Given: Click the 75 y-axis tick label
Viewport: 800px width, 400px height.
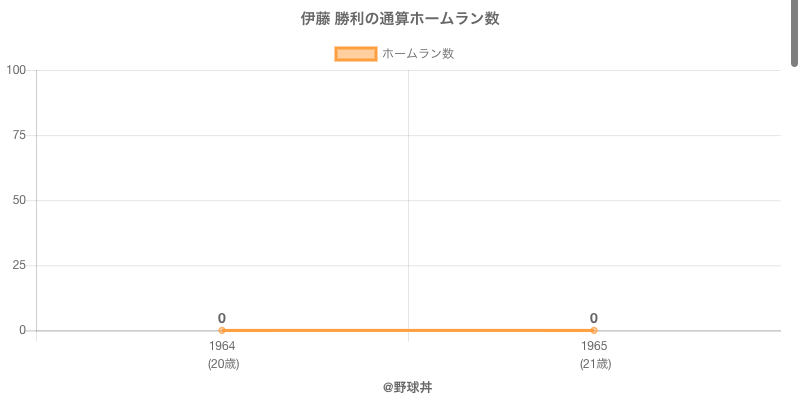Looking at the screenshot, I should (x=19, y=135).
